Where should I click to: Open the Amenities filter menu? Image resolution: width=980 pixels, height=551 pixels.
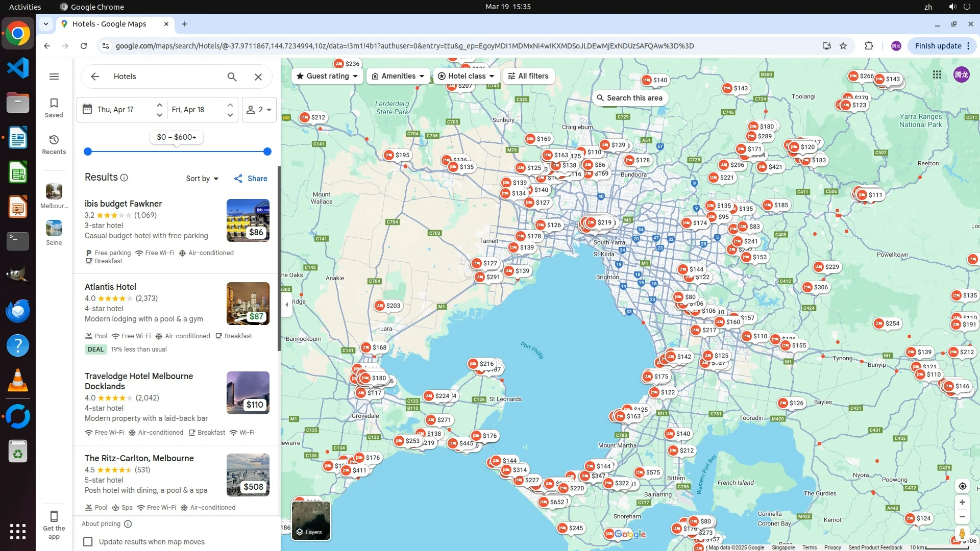pyautogui.click(x=398, y=76)
